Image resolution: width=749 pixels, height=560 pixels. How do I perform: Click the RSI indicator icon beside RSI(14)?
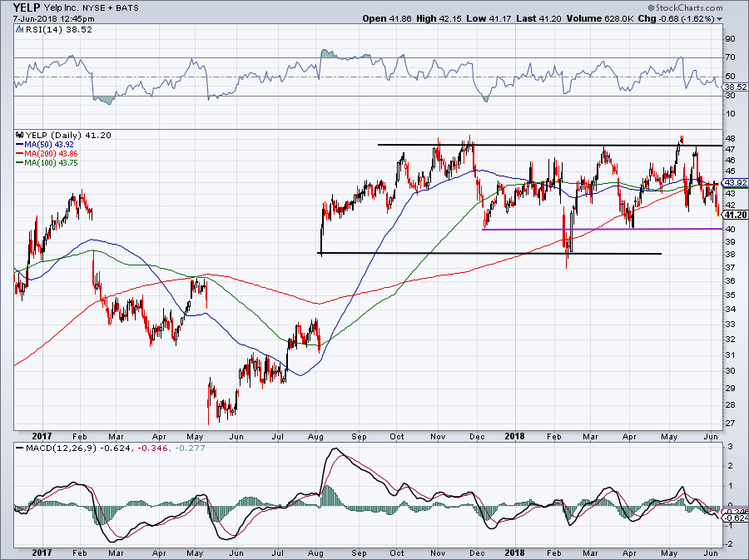(x=19, y=30)
